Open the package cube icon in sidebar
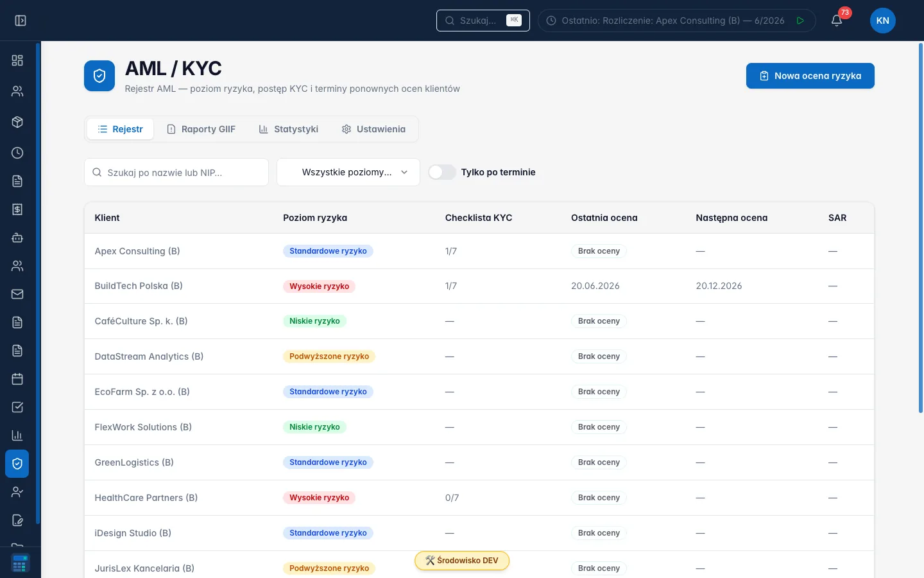The height and width of the screenshot is (578, 924). coord(17,122)
